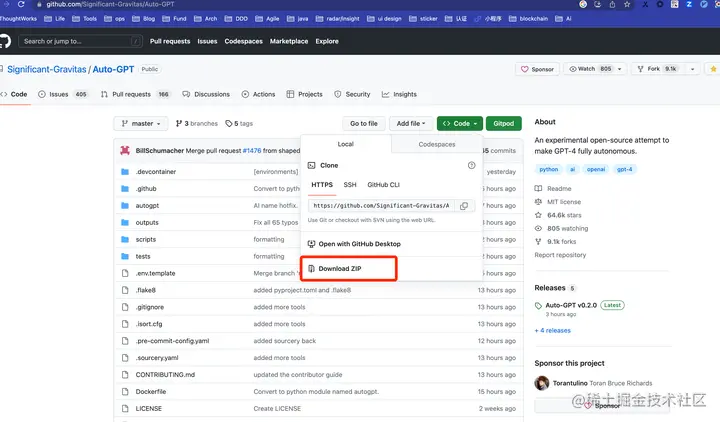
Task: Open the Insights tab
Action: pos(399,94)
